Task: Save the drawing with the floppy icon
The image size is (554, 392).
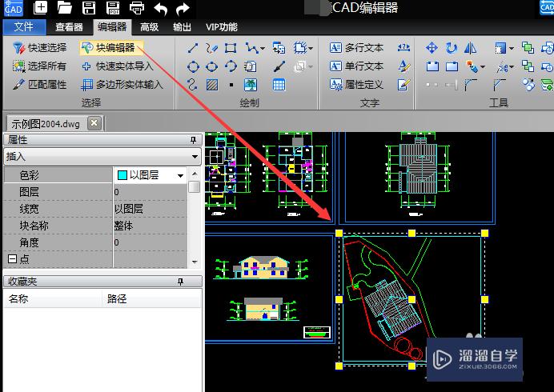Action: pos(89,8)
